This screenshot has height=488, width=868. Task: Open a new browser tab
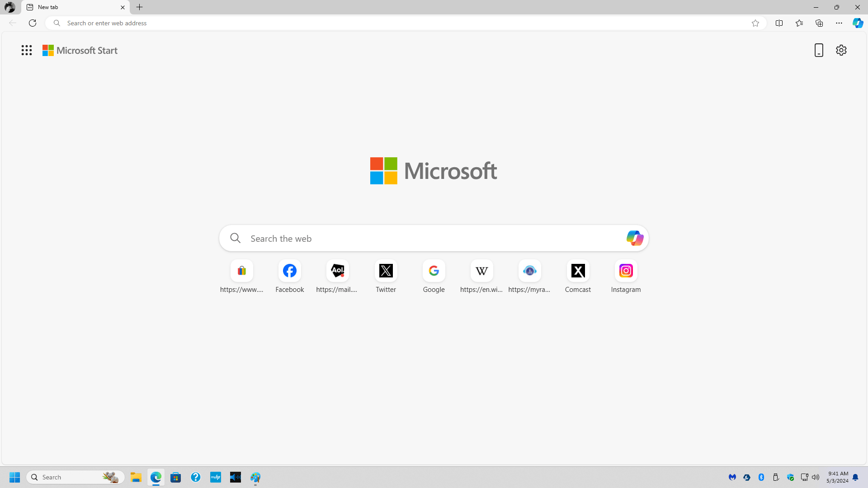tap(139, 7)
